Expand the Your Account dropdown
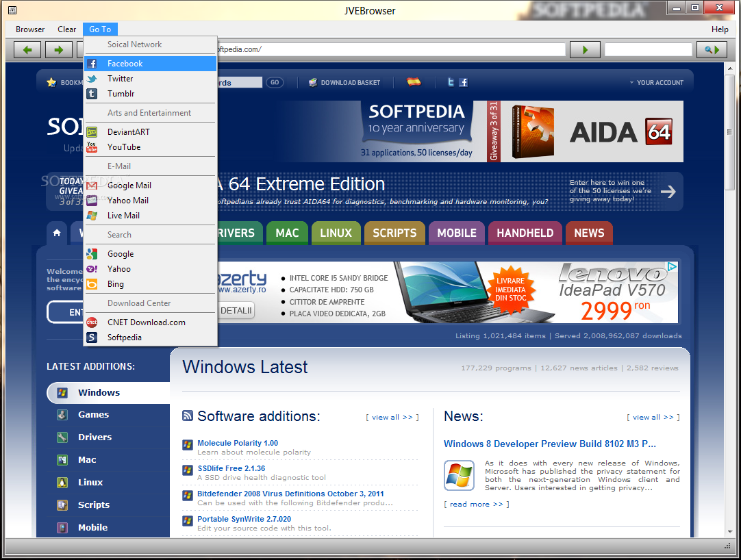This screenshot has height=560, width=741. click(656, 83)
